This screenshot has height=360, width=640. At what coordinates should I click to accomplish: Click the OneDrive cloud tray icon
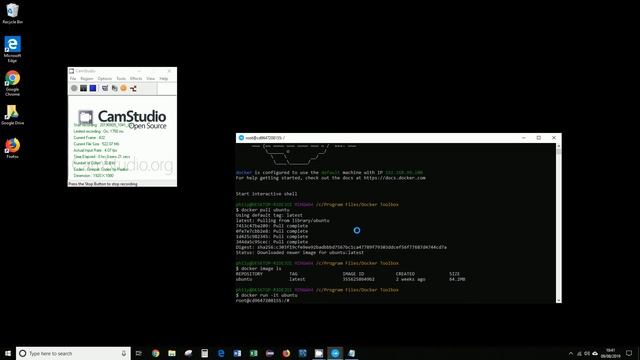595,353
